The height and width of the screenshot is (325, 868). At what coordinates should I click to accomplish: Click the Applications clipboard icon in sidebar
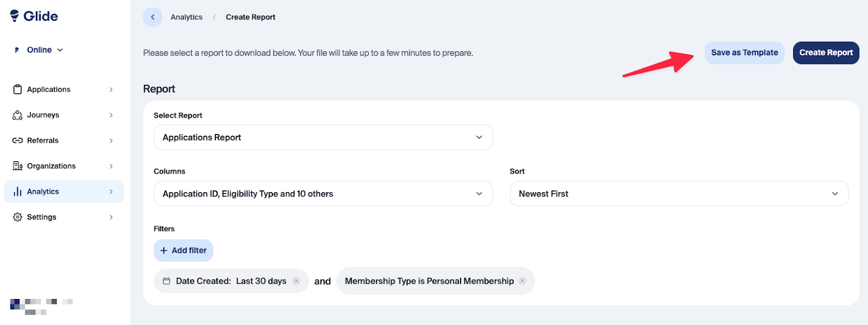click(17, 90)
